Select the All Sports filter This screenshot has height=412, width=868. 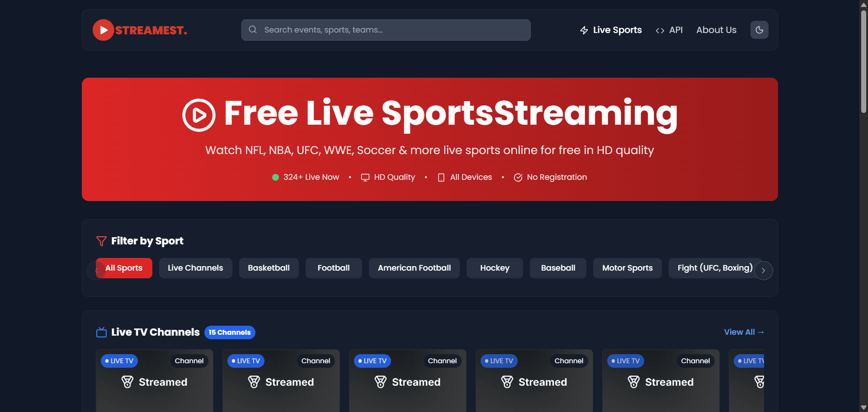pos(124,268)
